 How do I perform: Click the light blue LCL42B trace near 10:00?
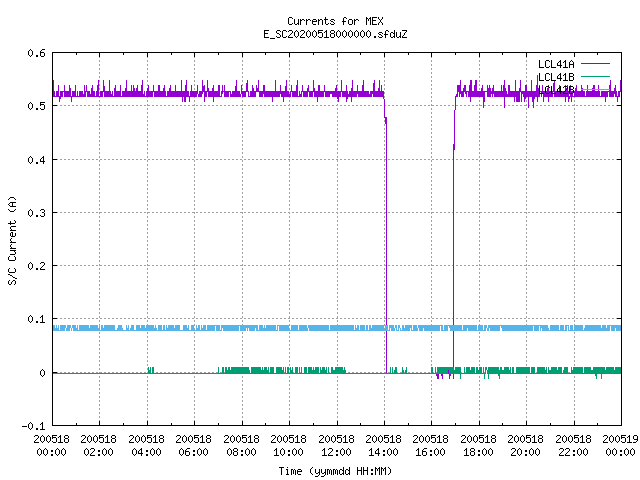[x=289, y=328]
